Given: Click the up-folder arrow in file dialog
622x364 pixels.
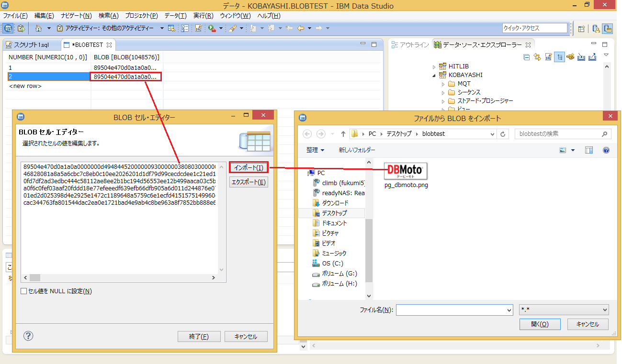Looking at the screenshot, I should tap(343, 134).
